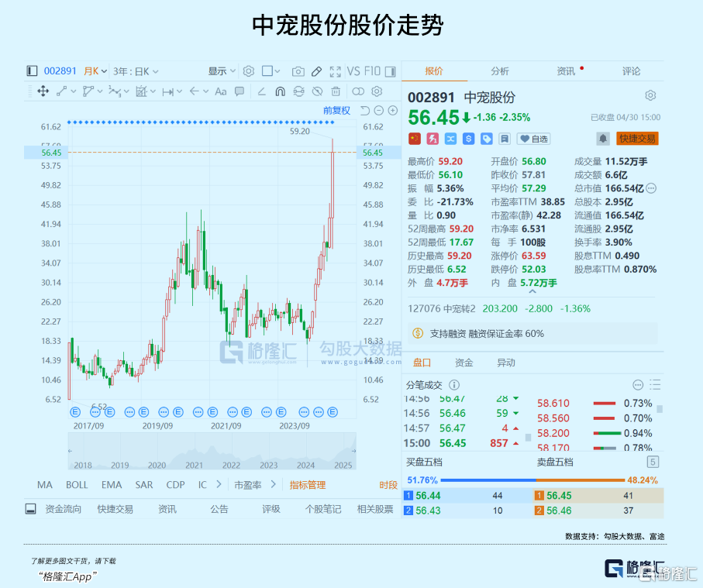Select the chart ruler measurement tool
Image resolution: width=703 pixels, height=588 pixels.
141,91
